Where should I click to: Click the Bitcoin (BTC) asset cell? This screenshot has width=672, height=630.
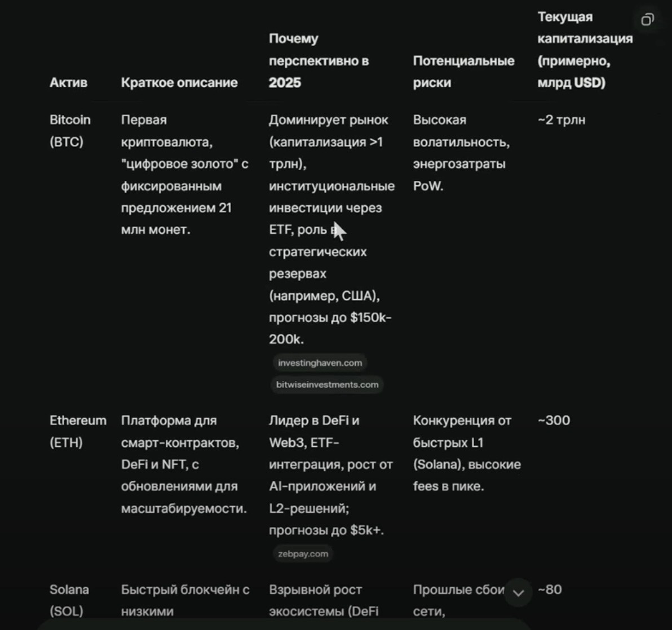(70, 131)
